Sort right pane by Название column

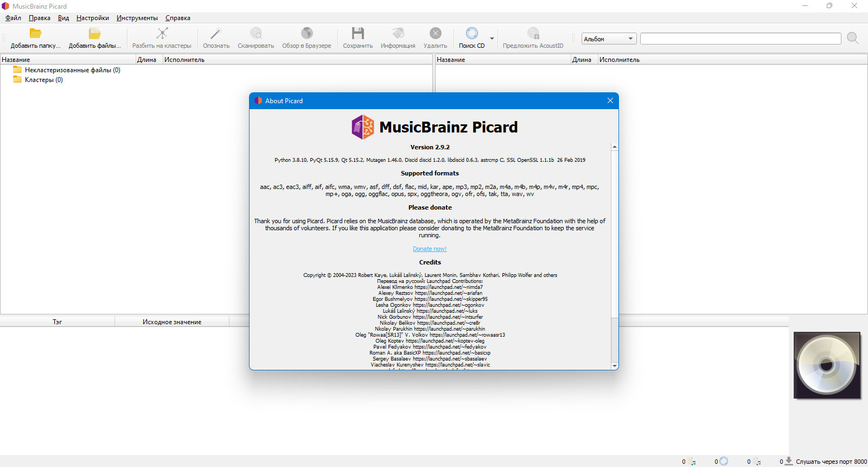tap(503, 60)
